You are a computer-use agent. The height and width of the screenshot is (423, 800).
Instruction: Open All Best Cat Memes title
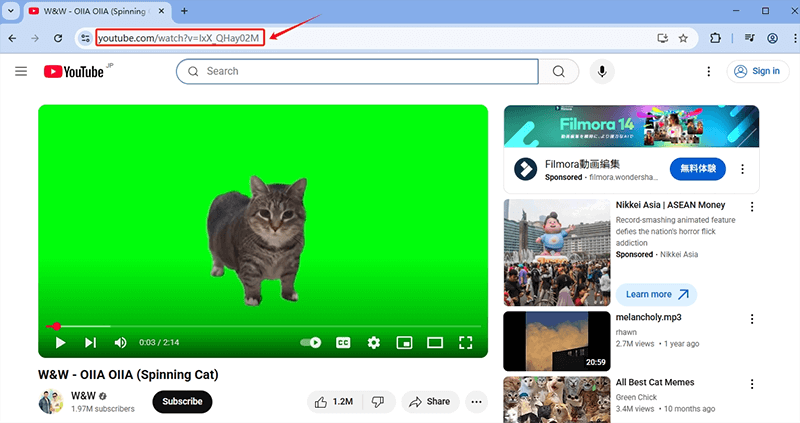pos(655,382)
